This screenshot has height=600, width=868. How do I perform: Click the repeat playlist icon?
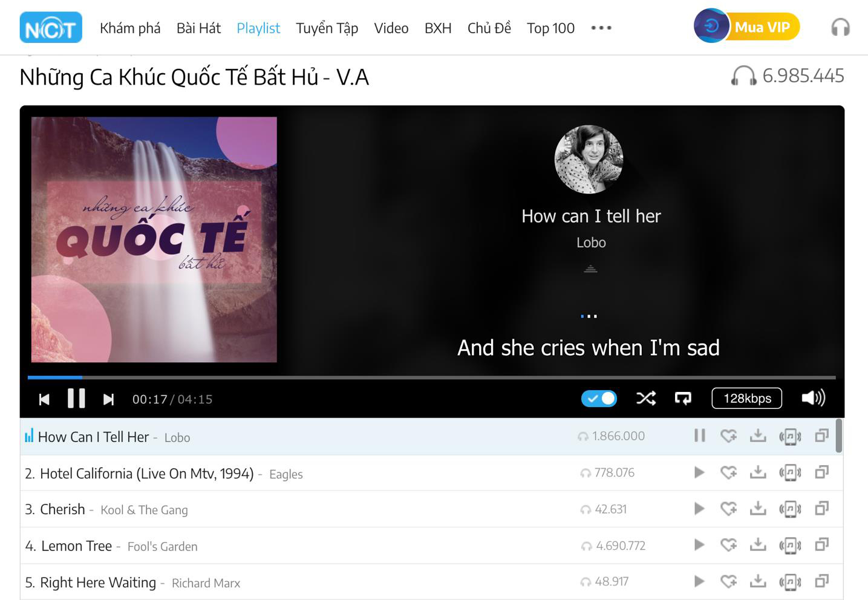[x=683, y=398]
